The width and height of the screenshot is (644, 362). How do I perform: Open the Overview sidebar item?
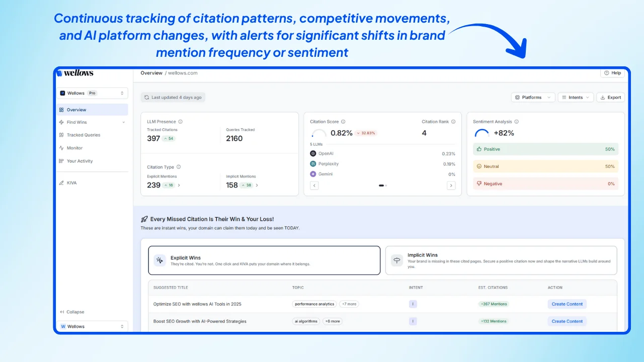click(92, 110)
